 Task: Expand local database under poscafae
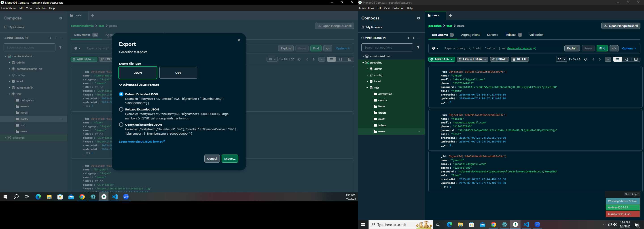coord(367,81)
